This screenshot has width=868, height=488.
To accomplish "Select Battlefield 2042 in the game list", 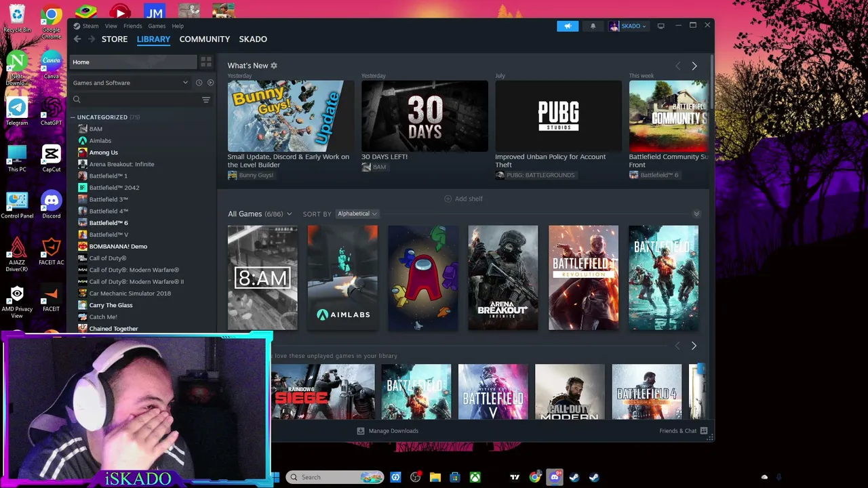I will pos(114,188).
